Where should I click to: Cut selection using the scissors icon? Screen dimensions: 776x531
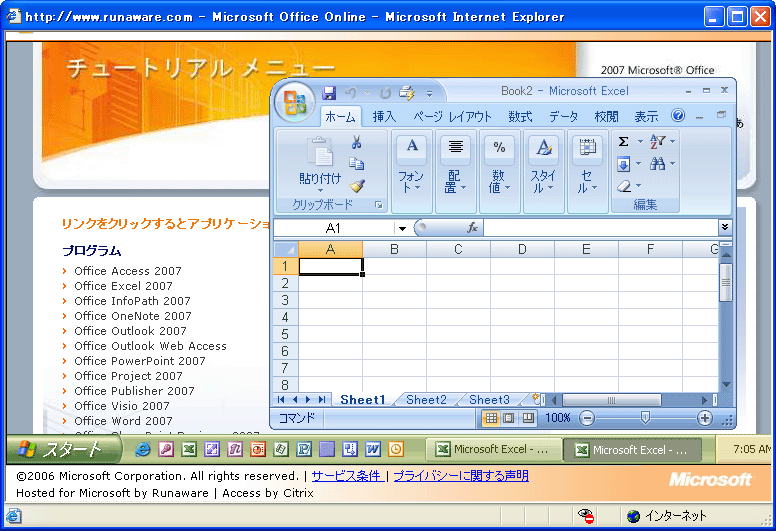coord(356,143)
